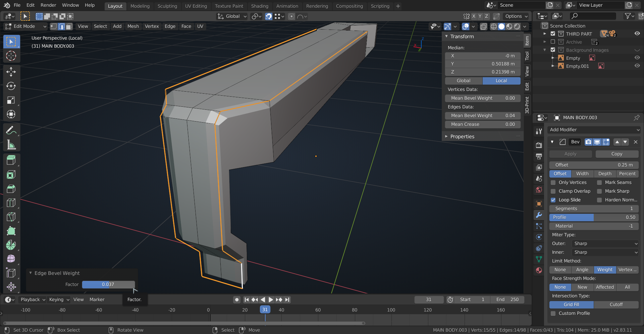Set limit method to Angle
The image size is (644, 334).
coord(582,270)
